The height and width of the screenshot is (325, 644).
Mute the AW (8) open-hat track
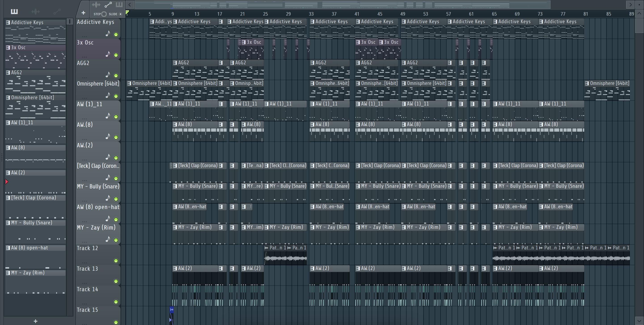click(116, 219)
